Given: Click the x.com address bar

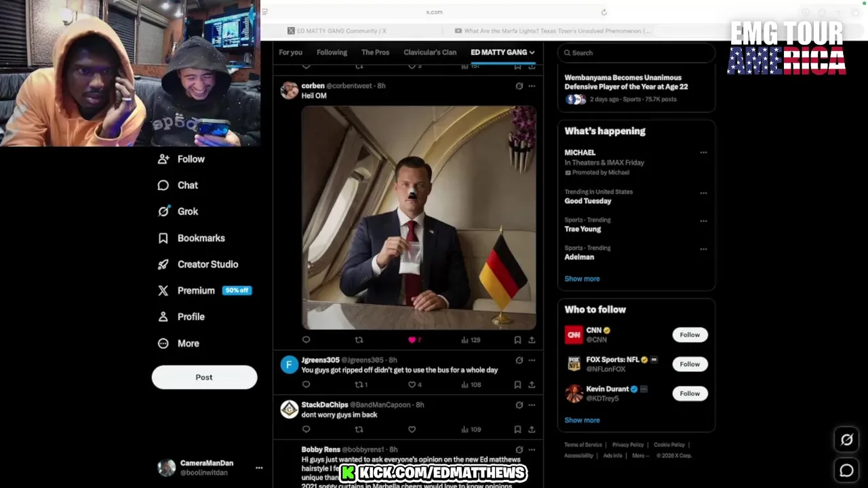Looking at the screenshot, I should (x=434, y=12).
